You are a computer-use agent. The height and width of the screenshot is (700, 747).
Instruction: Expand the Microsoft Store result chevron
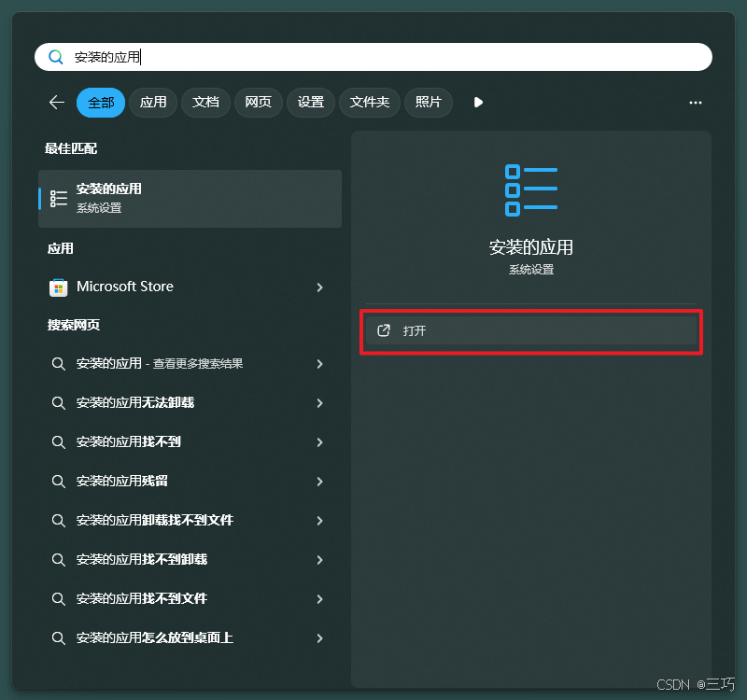point(319,287)
